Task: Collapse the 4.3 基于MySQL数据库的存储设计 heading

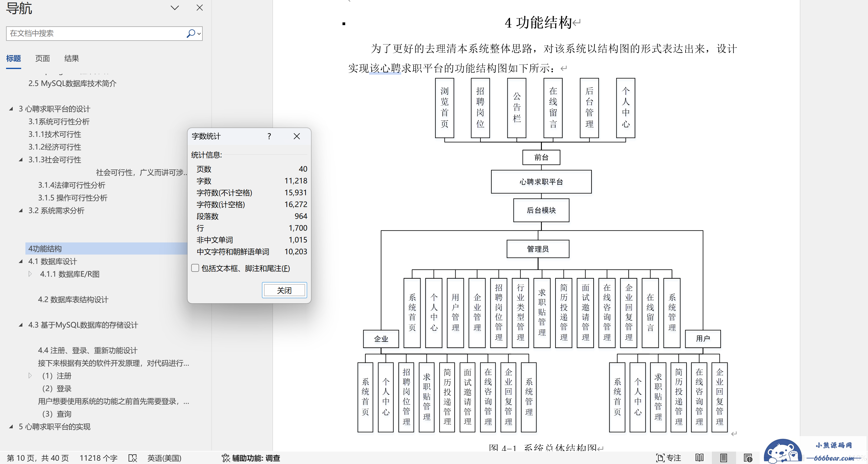Action: (21, 325)
